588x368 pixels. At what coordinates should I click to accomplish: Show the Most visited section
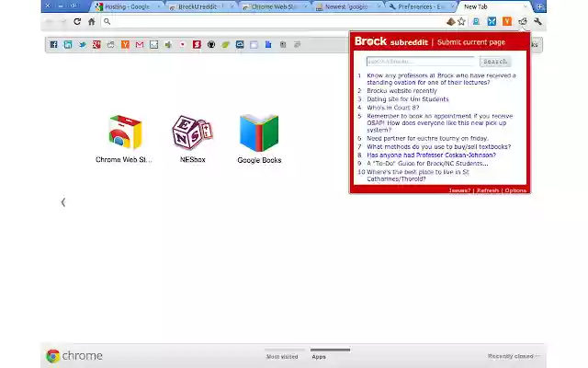point(282,357)
